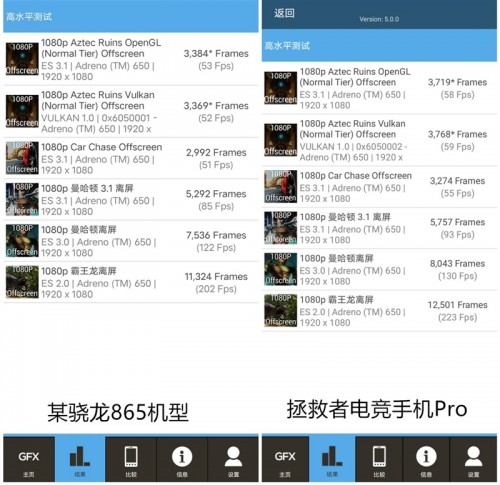The width and height of the screenshot is (500, 485).
Task: Select the 3,369* Frames result
Action: pos(216,106)
